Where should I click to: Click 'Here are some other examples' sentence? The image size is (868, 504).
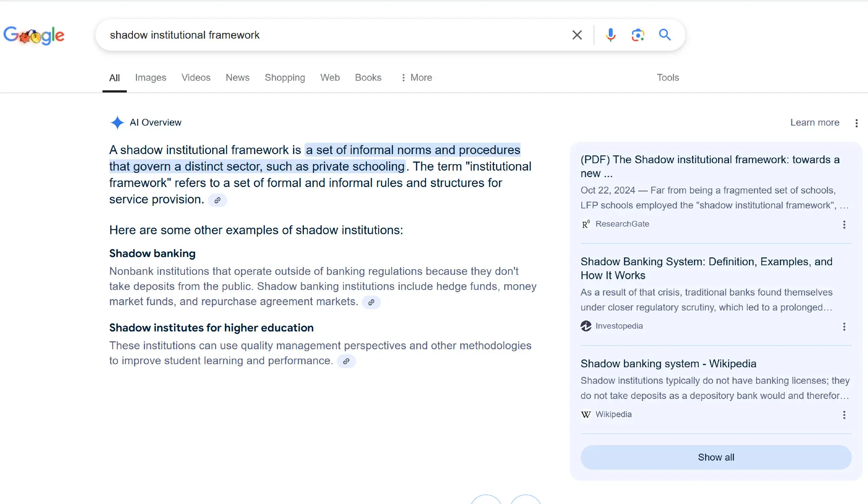pyautogui.click(x=256, y=230)
